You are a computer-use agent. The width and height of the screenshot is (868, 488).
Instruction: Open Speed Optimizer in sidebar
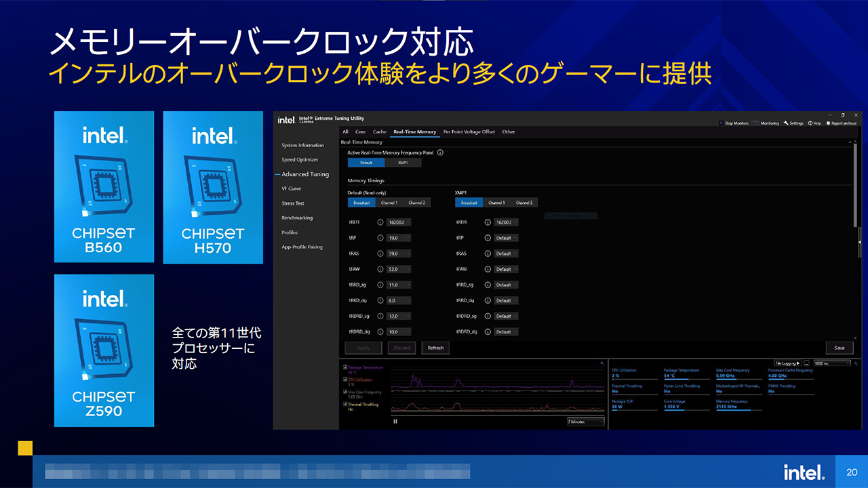point(301,160)
